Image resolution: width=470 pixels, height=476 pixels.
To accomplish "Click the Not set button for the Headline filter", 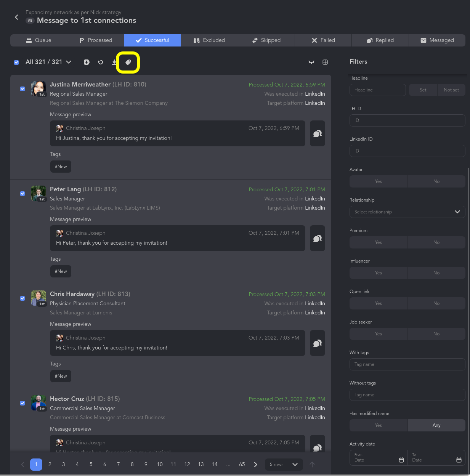I will 451,90.
